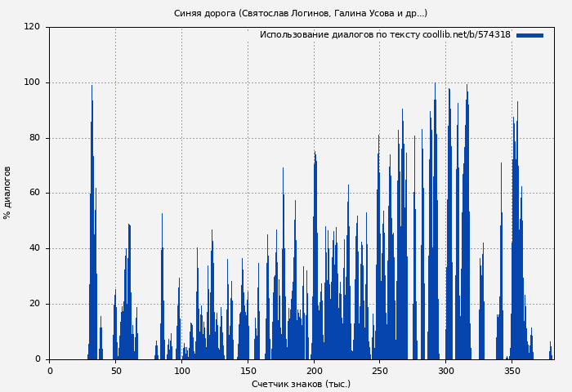Viewport: 572px width, 392px height.
Task: Click the y-axis tick label 40
Action: pos(34,248)
